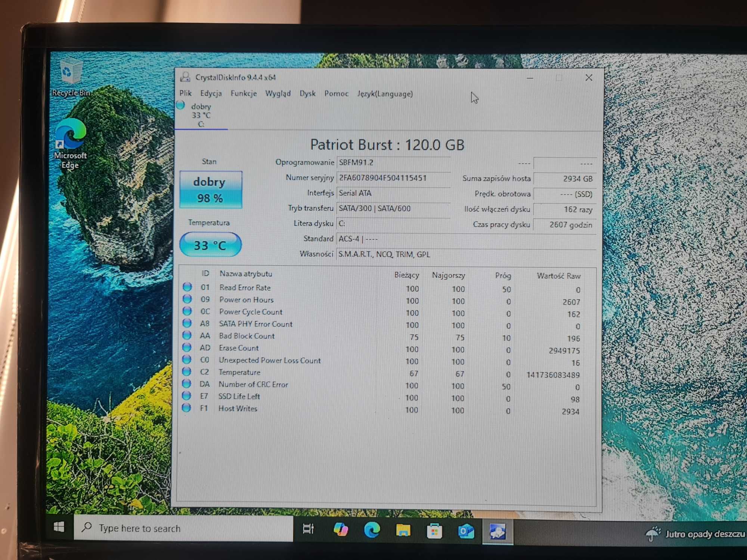The width and height of the screenshot is (747, 560).
Task: Open the Wygląd menu
Action: 278,94
